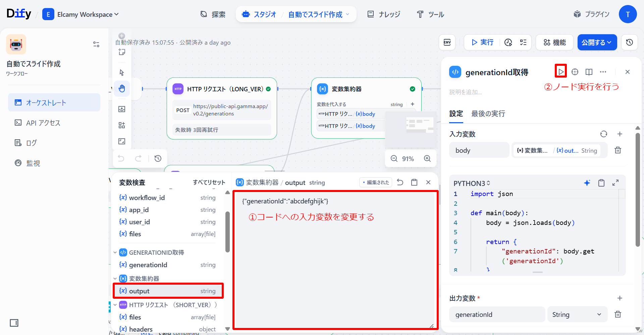Click the ENV environment variables icon
The image size is (644, 335).
[x=447, y=42]
